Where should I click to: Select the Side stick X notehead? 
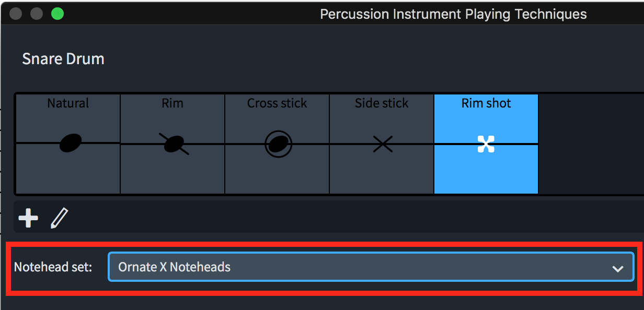tap(383, 144)
